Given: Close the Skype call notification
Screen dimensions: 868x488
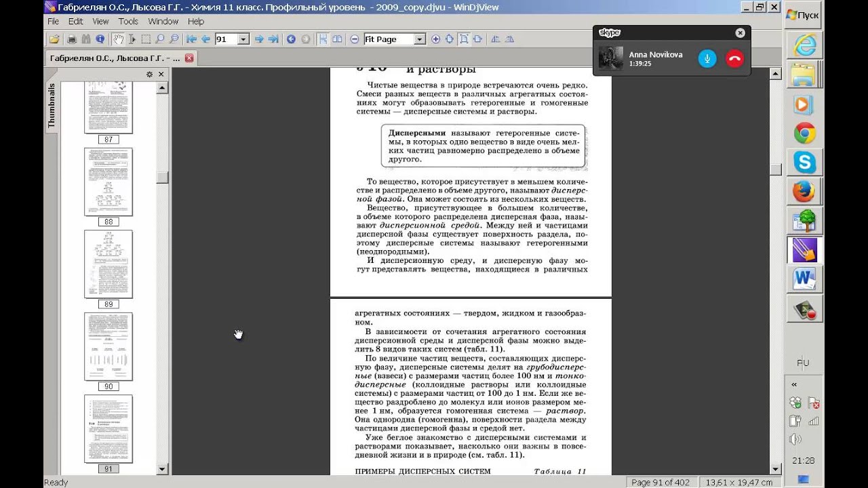Looking at the screenshot, I should click(740, 33).
